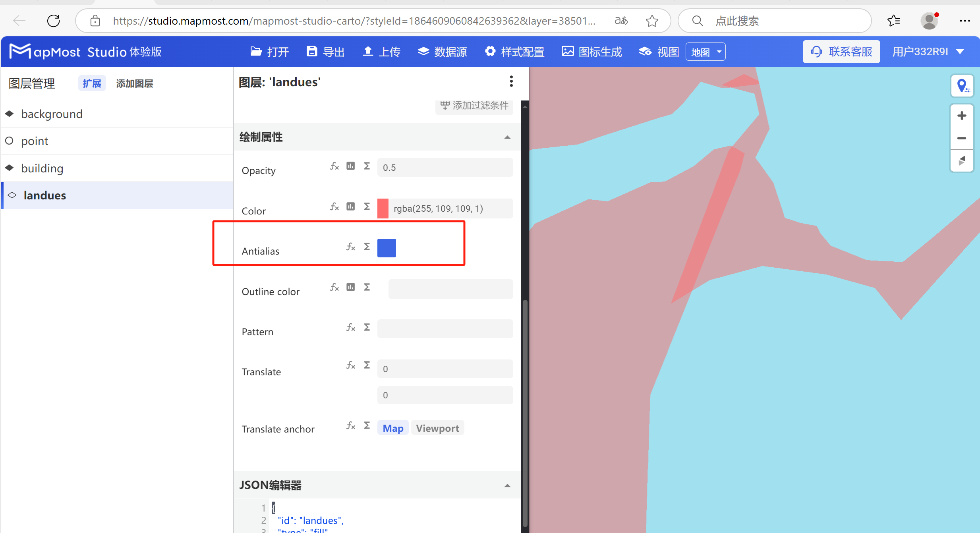This screenshot has height=533, width=980.
Task: Click the 视图 menu item
Action: [x=658, y=51]
